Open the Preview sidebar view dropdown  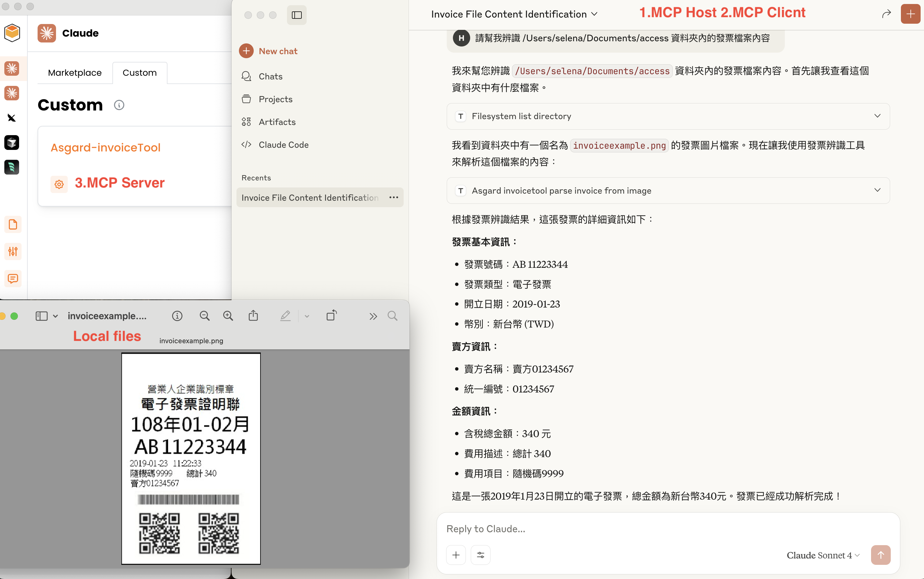coord(55,316)
